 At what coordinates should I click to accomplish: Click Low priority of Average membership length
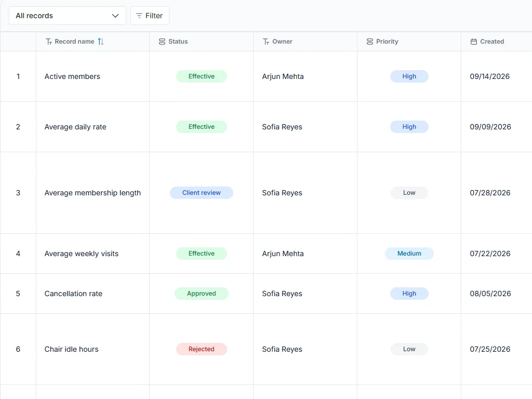pos(409,193)
